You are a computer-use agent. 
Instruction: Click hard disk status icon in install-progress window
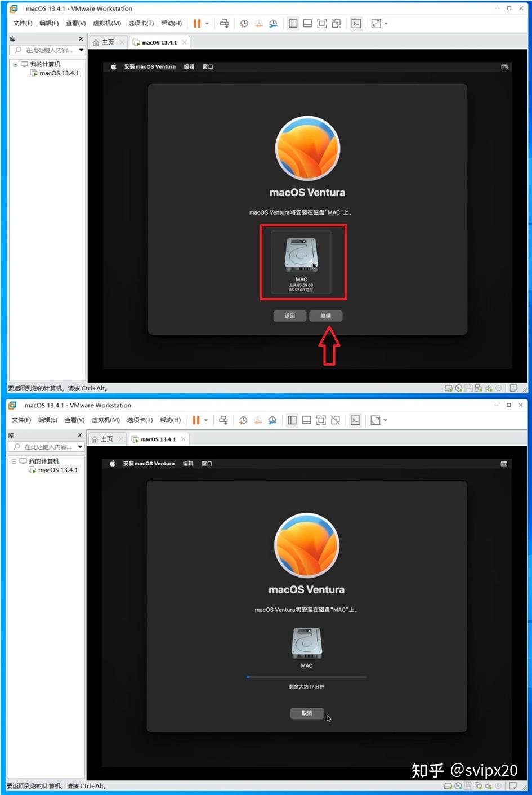[x=448, y=786]
